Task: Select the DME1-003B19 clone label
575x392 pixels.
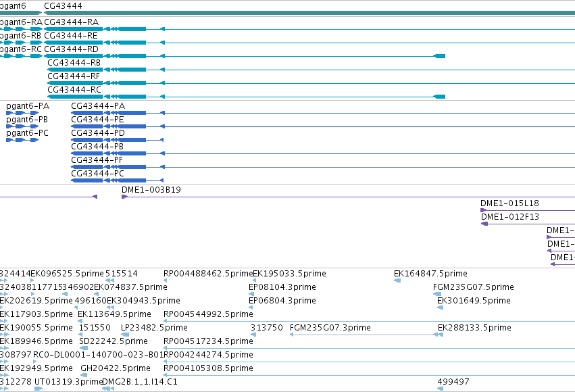Action: [151, 190]
